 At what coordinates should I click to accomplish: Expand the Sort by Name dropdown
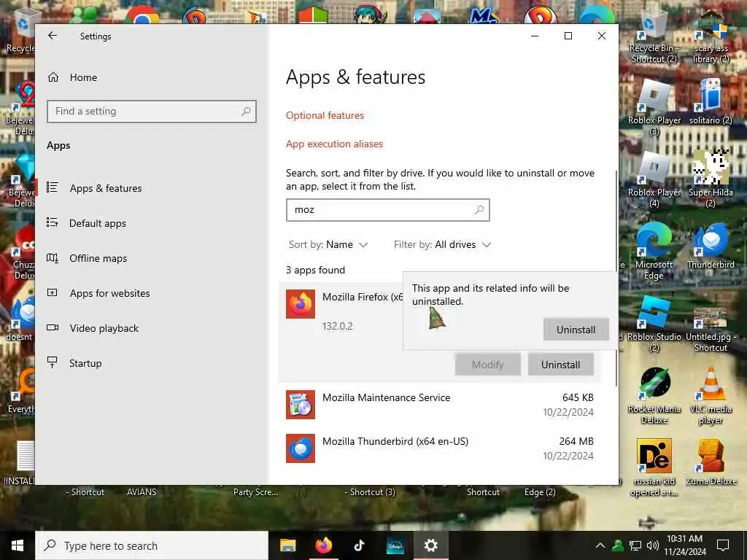(328, 245)
